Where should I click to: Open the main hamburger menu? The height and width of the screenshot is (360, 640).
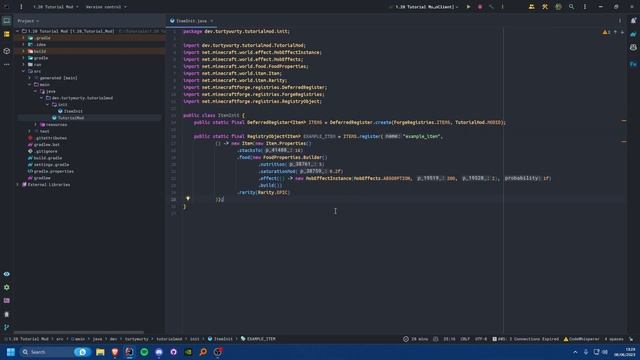(x=21, y=7)
